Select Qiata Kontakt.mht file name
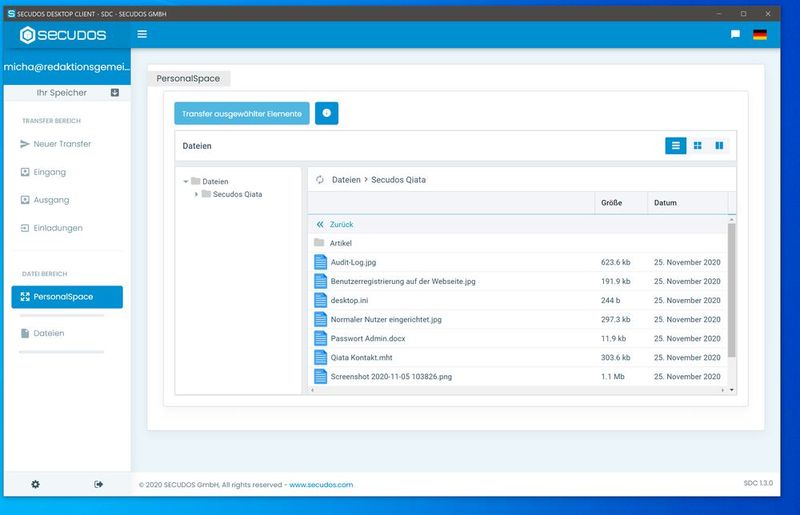Image resolution: width=800 pixels, height=515 pixels. [x=361, y=357]
